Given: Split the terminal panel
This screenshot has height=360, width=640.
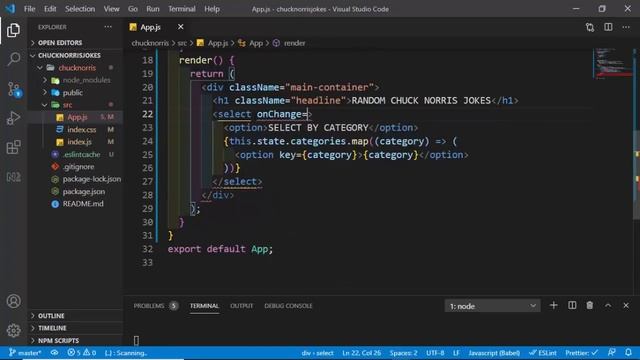Looking at the screenshot, I should [x=572, y=305].
